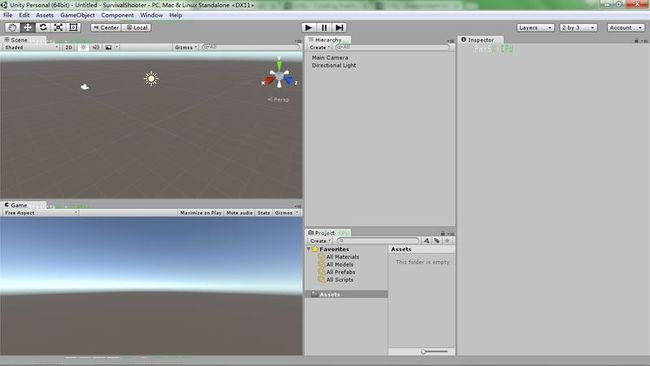Click the save search star icon in Project

click(447, 240)
